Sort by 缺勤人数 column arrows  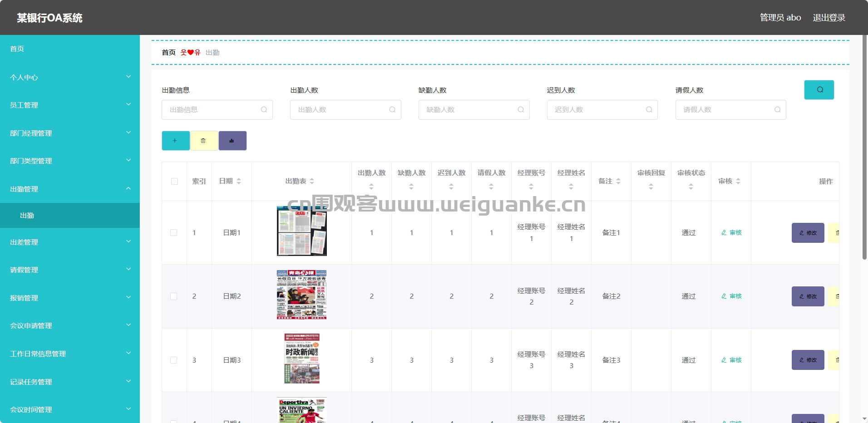click(x=411, y=187)
